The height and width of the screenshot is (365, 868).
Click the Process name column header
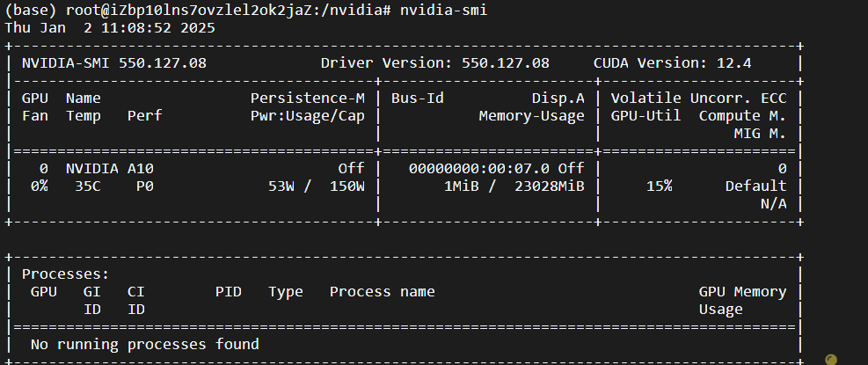pyautogui.click(x=383, y=292)
